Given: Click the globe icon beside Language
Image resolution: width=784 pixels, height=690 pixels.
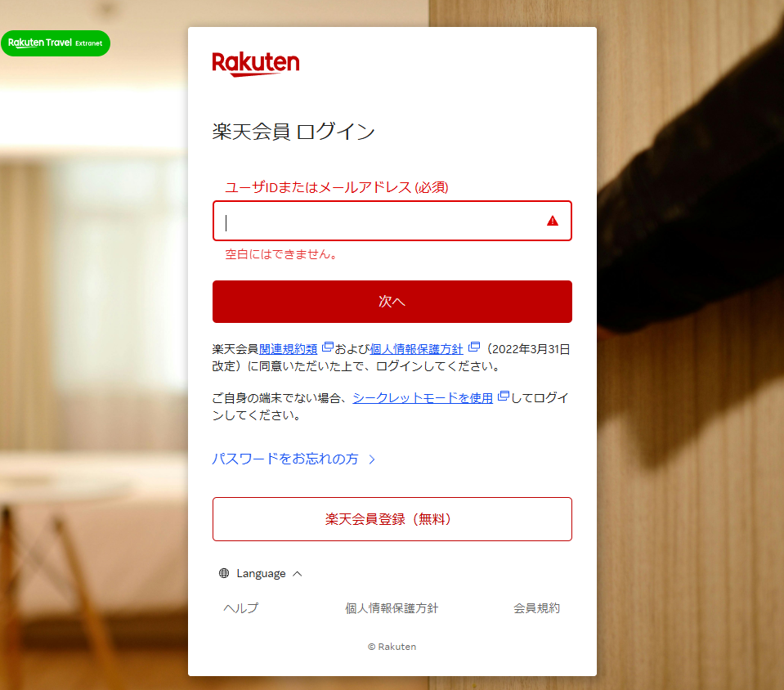Looking at the screenshot, I should point(224,573).
